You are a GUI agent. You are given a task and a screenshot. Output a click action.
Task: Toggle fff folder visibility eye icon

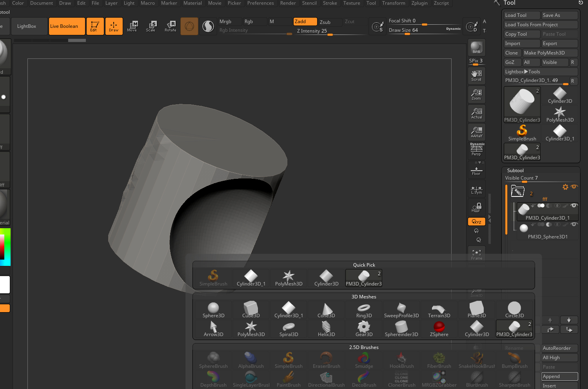pyautogui.click(x=574, y=187)
